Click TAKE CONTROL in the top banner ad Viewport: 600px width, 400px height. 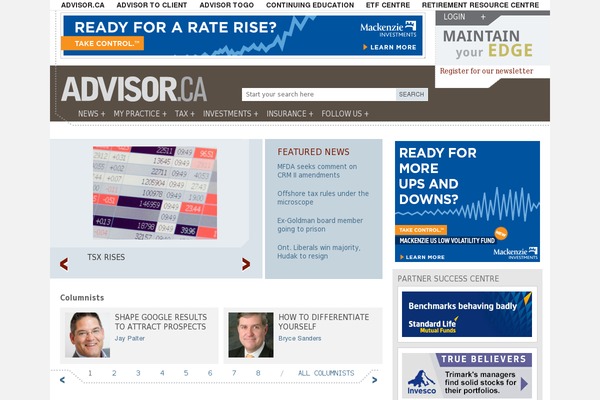102,43
